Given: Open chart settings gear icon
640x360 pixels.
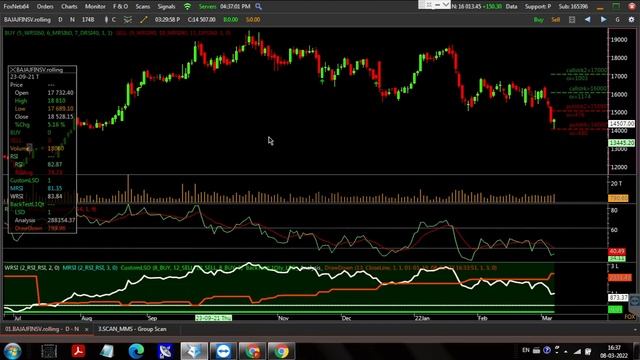Looking at the screenshot, I should click(631, 20).
